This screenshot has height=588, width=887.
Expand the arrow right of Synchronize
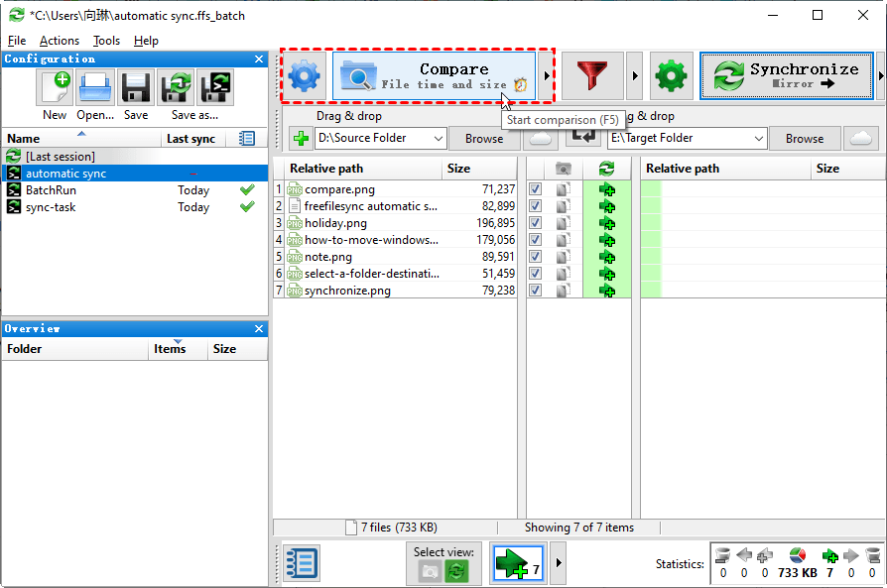coord(881,75)
